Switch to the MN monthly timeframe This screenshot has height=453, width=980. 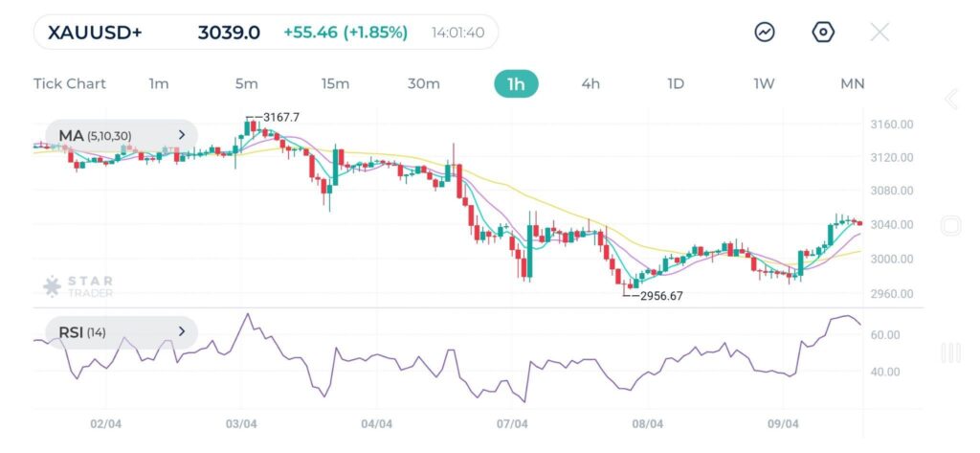852,83
